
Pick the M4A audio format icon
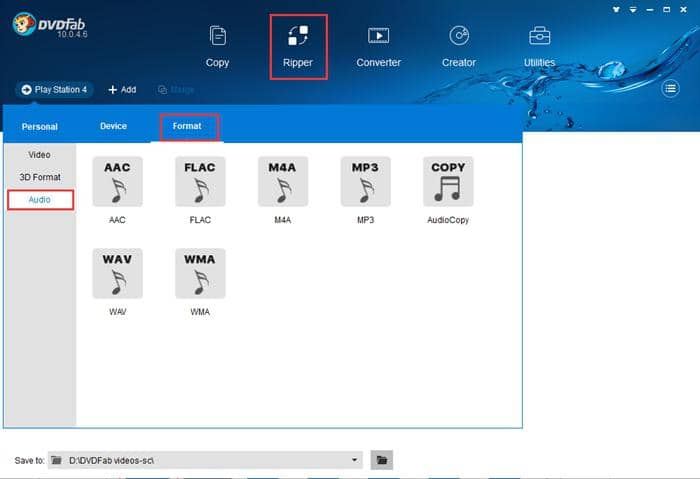coord(283,182)
